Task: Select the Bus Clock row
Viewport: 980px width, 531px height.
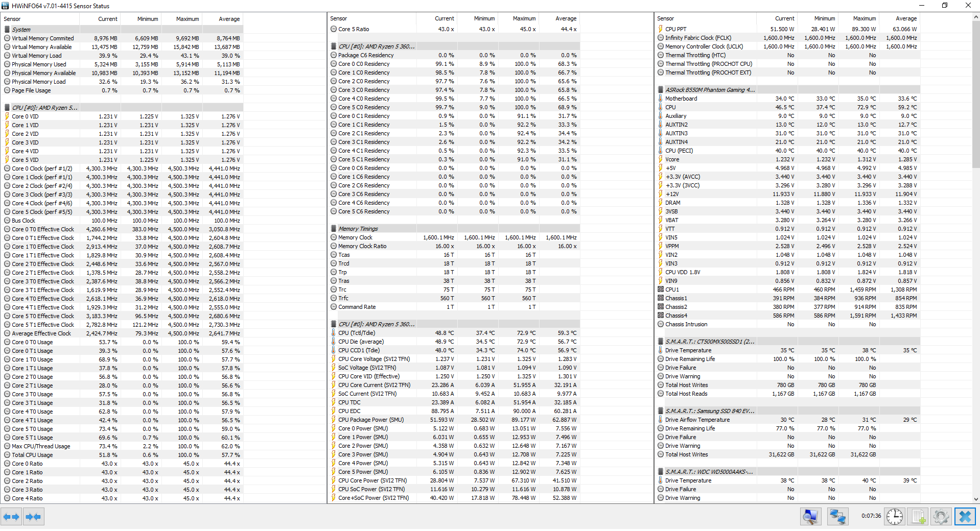Action: 122,221
